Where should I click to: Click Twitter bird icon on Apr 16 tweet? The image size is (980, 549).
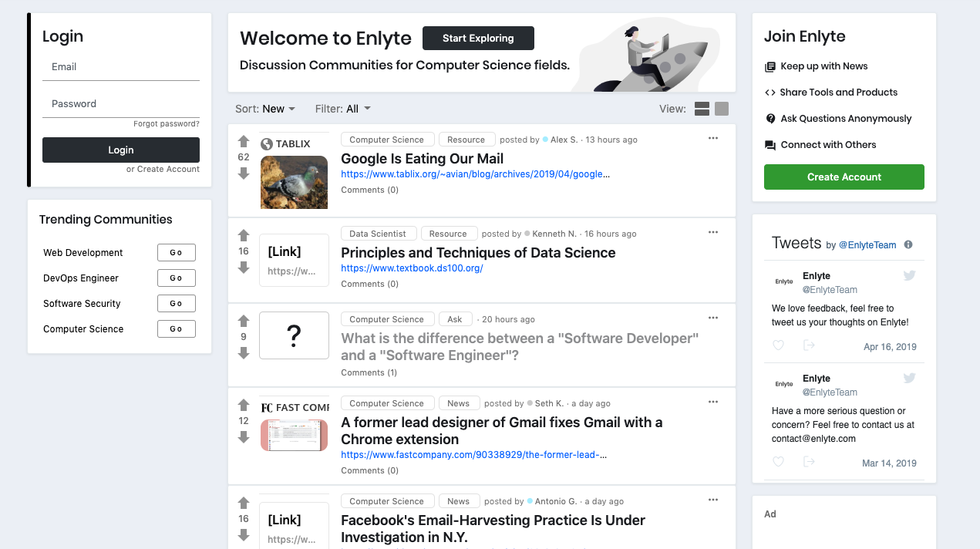[x=910, y=275]
